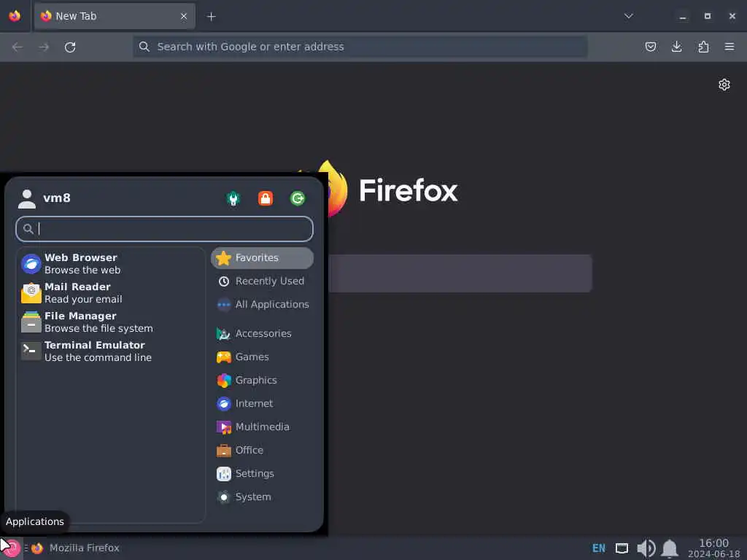
Task: Show All Applications category
Action: pos(262,304)
